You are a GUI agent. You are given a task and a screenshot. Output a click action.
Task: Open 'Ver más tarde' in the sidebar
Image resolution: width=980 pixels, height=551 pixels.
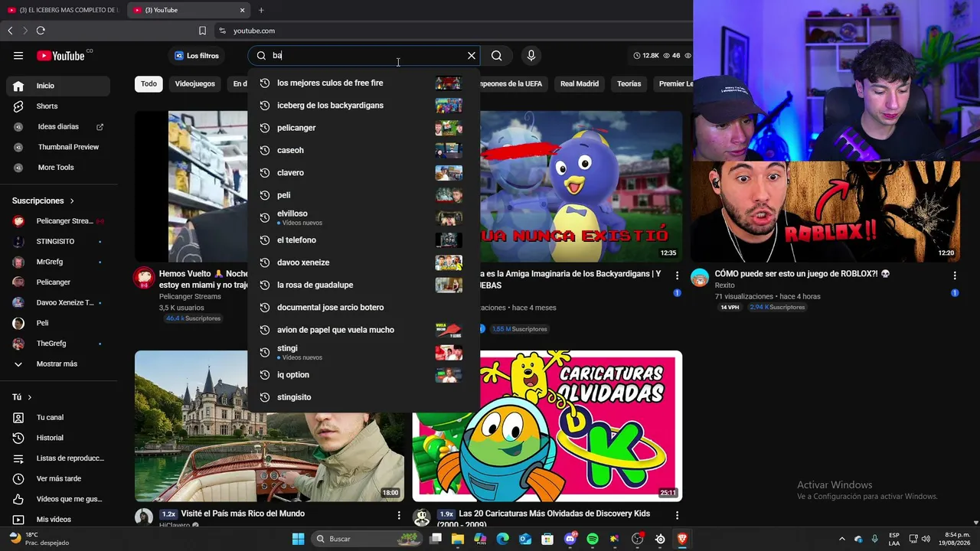[58, 479]
